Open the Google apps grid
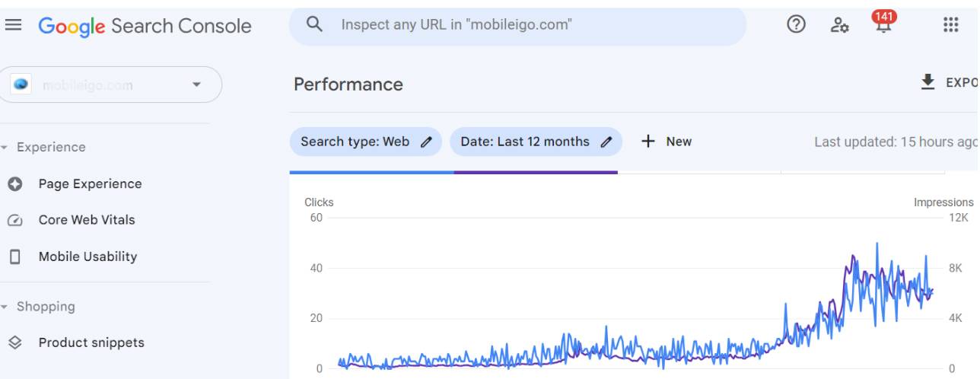Screen dimensions: 980x379 [950, 24]
